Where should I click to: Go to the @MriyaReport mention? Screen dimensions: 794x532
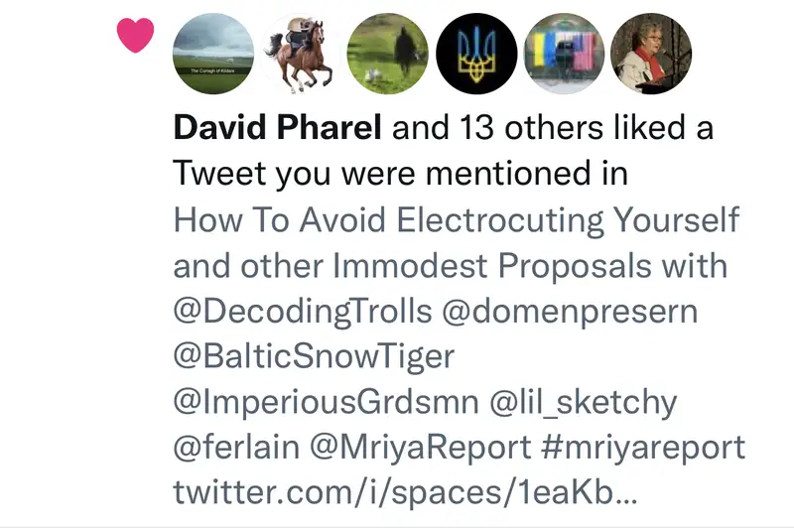pyautogui.click(x=421, y=449)
